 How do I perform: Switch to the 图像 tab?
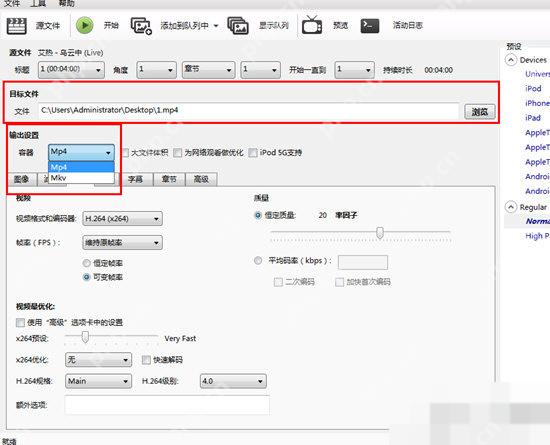(x=21, y=179)
